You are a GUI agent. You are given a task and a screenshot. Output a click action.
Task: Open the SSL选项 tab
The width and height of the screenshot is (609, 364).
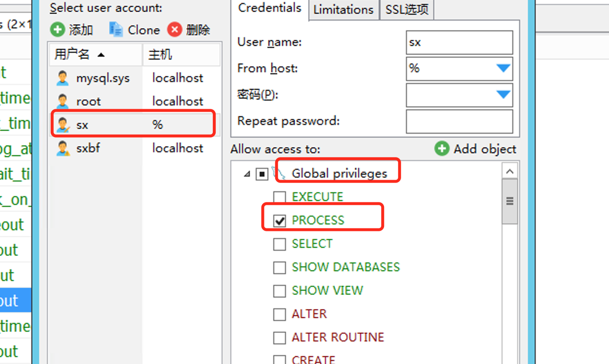(406, 10)
